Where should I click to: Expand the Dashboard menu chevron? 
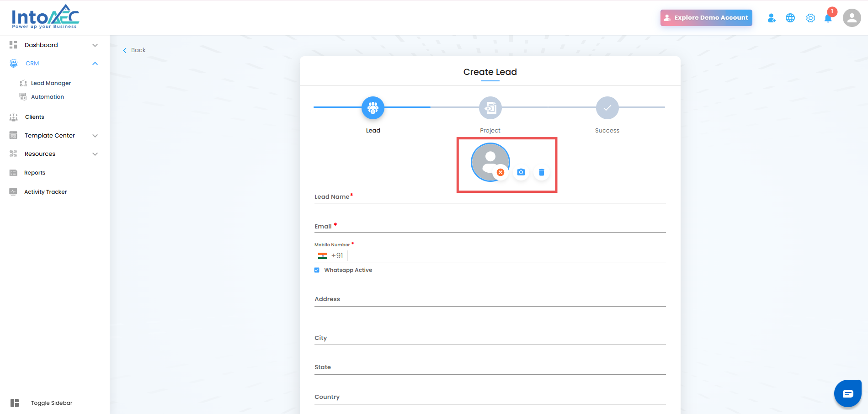(95, 45)
